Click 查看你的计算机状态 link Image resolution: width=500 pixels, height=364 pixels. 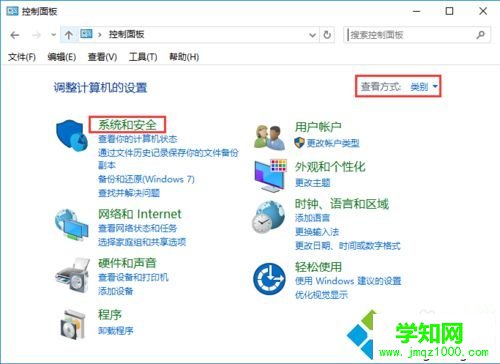[137, 139]
